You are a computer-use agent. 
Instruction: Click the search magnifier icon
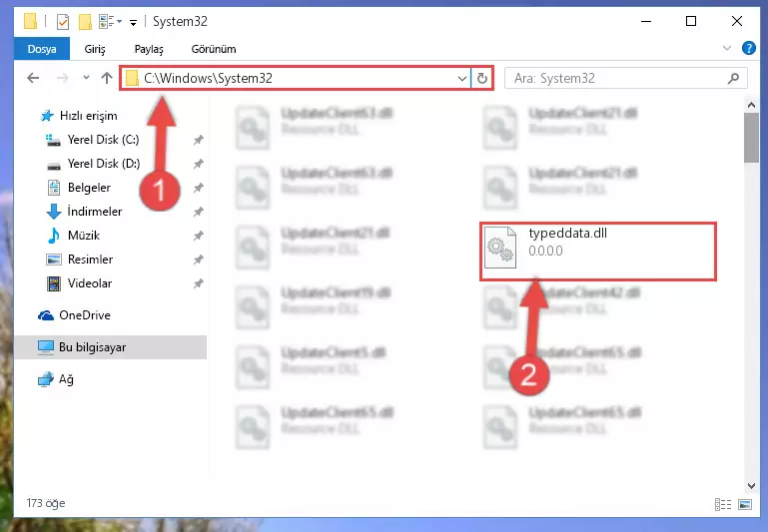(x=733, y=78)
